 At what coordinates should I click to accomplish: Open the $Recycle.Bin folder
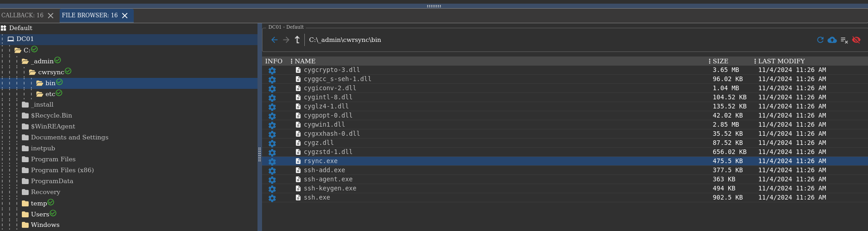(x=51, y=116)
